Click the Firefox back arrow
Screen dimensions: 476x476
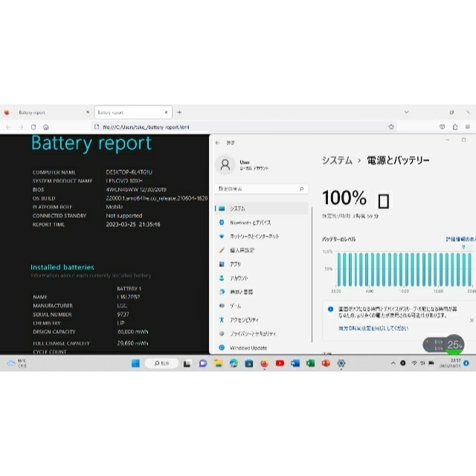(8, 127)
